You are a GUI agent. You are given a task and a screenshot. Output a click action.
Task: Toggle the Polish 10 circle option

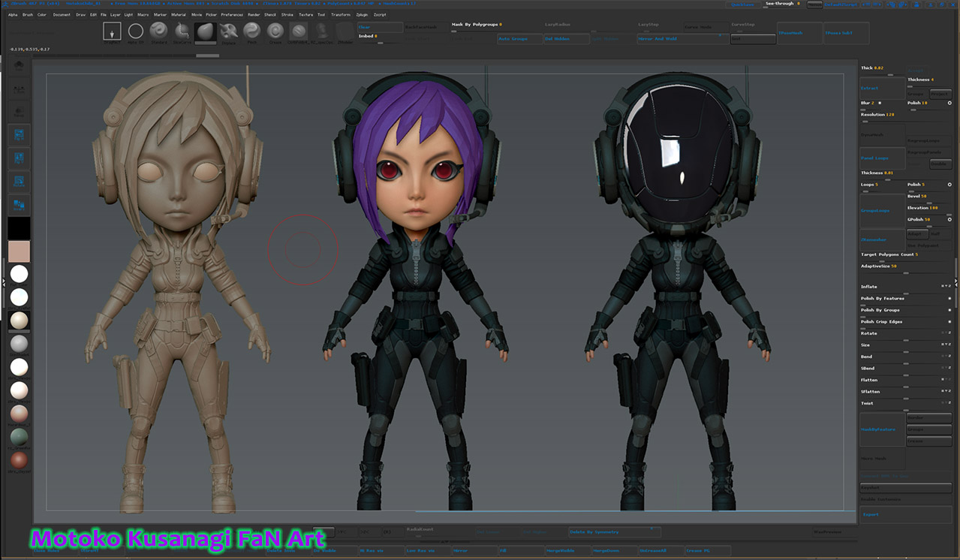949,103
